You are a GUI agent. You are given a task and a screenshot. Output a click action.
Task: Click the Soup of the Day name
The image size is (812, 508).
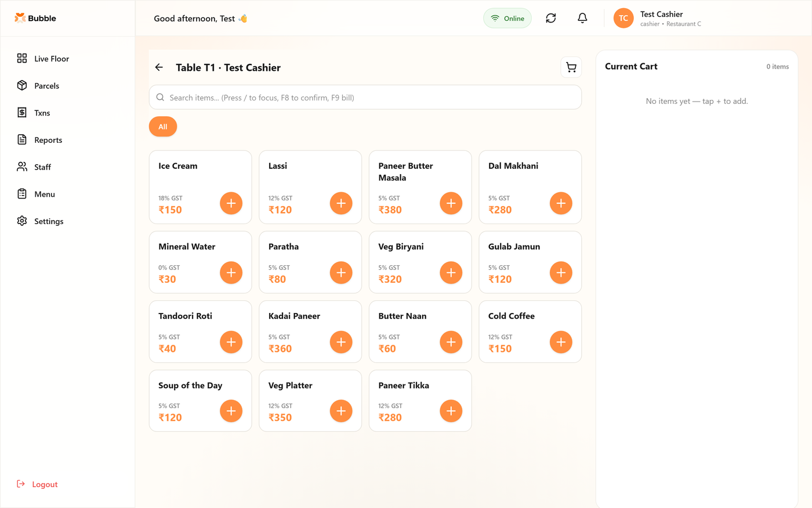coord(190,385)
